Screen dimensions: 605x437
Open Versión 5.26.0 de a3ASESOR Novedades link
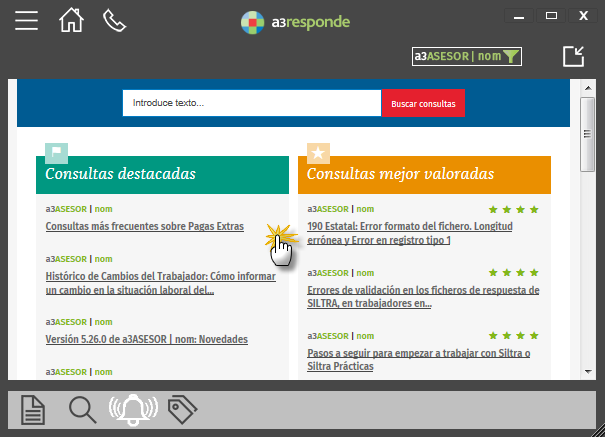point(147,339)
